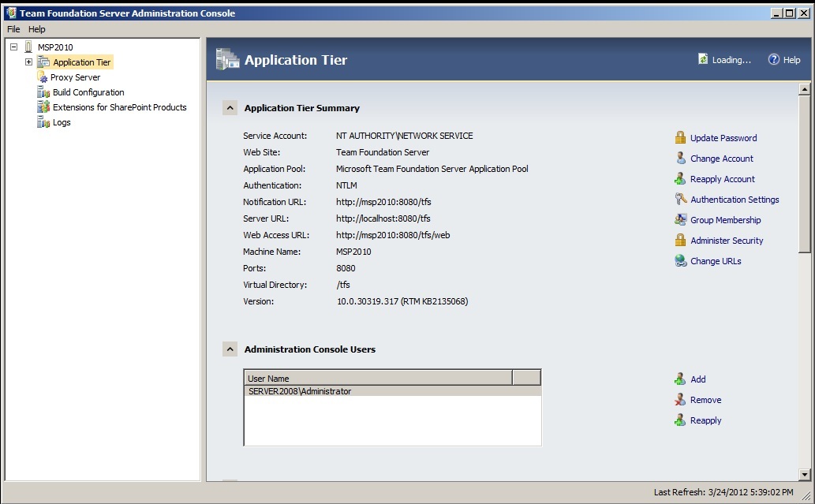Click the User Name column header
The image size is (815, 504).
378,378
